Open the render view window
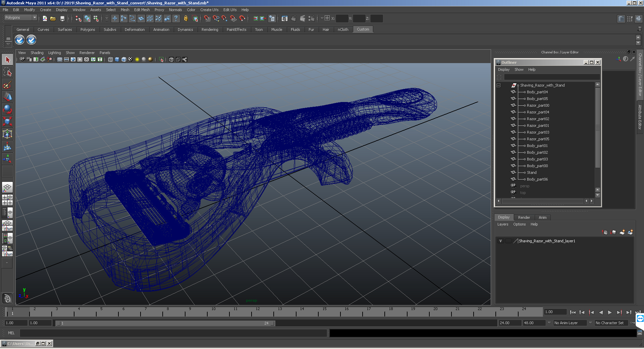This screenshot has width=644, height=349. tap(284, 18)
